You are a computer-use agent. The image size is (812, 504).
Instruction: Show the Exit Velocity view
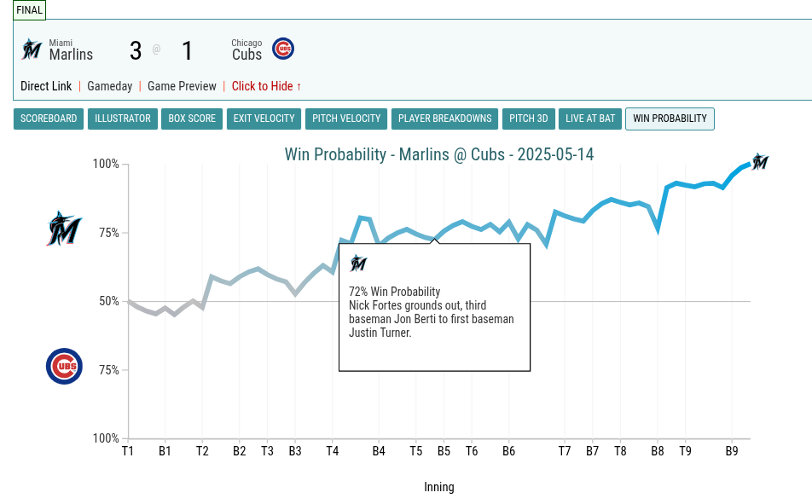(x=264, y=119)
